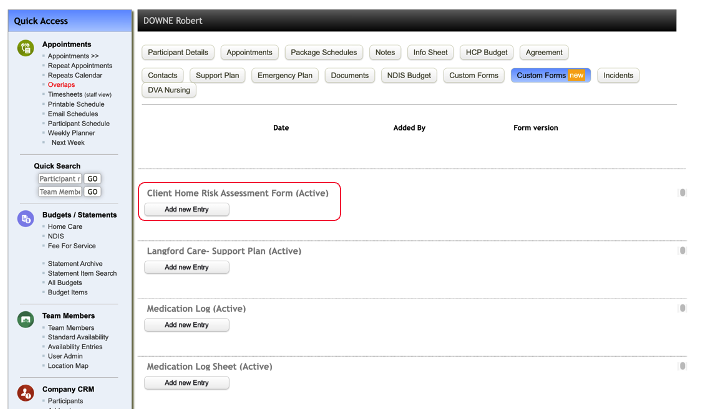Open the DVA Nursing tab

click(169, 90)
